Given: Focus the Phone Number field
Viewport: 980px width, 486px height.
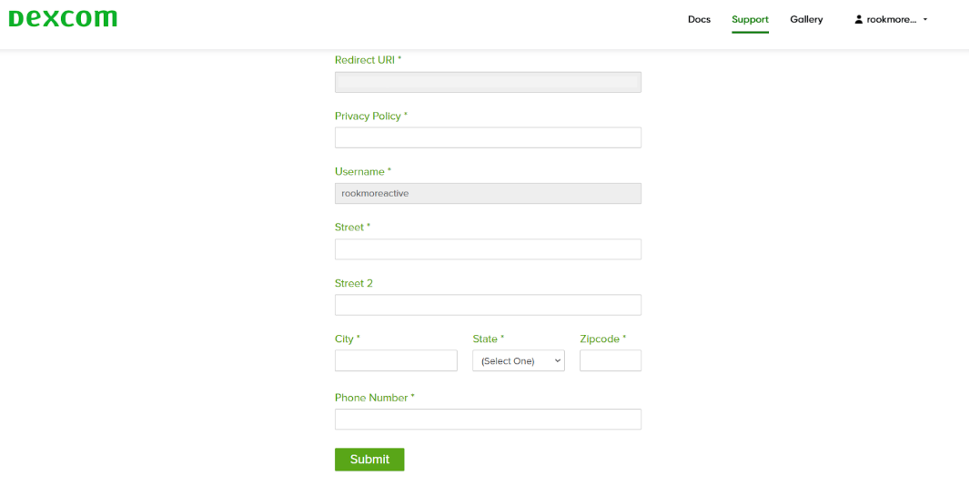Looking at the screenshot, I should (488, 419).
